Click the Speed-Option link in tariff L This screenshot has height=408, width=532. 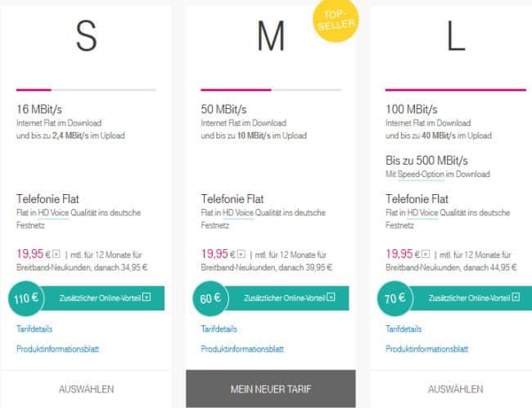[x=419, y=174]
